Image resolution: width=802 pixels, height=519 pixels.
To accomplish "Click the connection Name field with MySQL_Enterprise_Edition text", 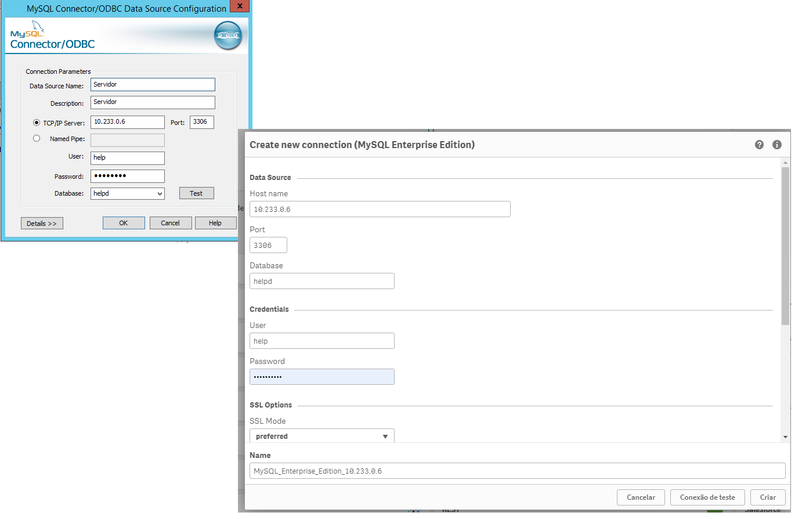I will coord(517,471).
